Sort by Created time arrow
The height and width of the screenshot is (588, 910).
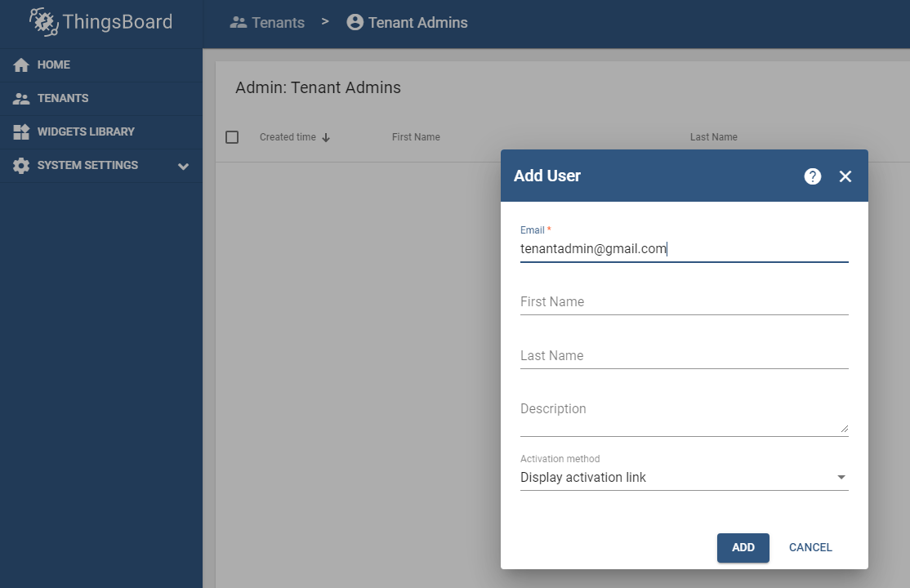click(x=326, y=138)
